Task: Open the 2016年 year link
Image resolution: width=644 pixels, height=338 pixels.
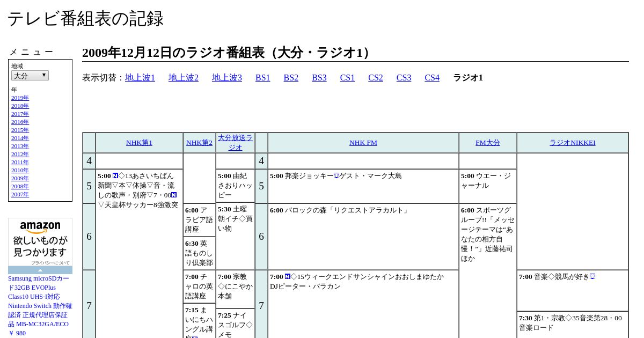Action: pyautogui.click(x=20, y=122)
